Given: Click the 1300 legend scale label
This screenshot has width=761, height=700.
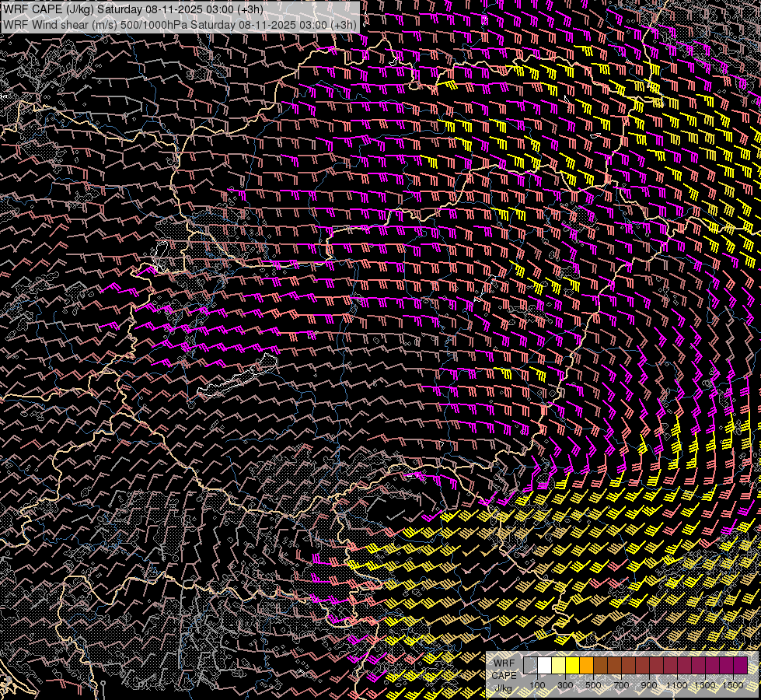Looking at the screenshot, I should [705, 685].
